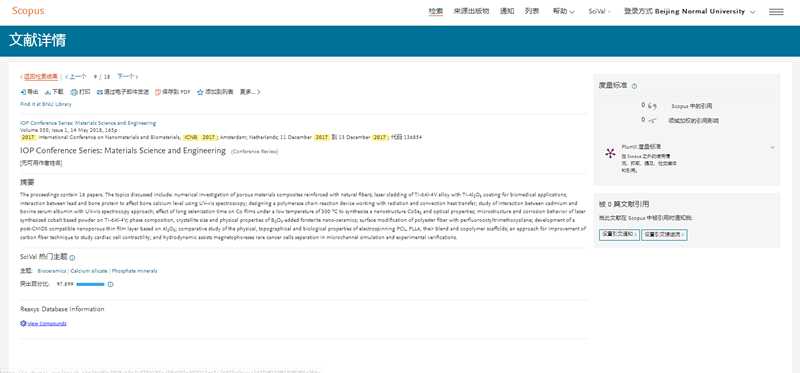800x373 pixels.
Task: Click the prominence percentile blue bar
Action: pos(90,284)
